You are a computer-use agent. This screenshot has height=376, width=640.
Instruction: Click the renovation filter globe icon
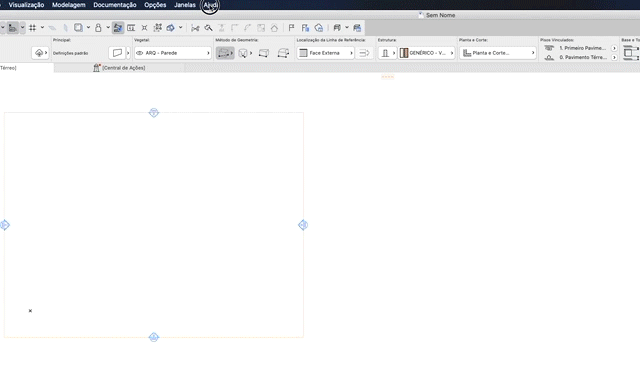[319, 28]
